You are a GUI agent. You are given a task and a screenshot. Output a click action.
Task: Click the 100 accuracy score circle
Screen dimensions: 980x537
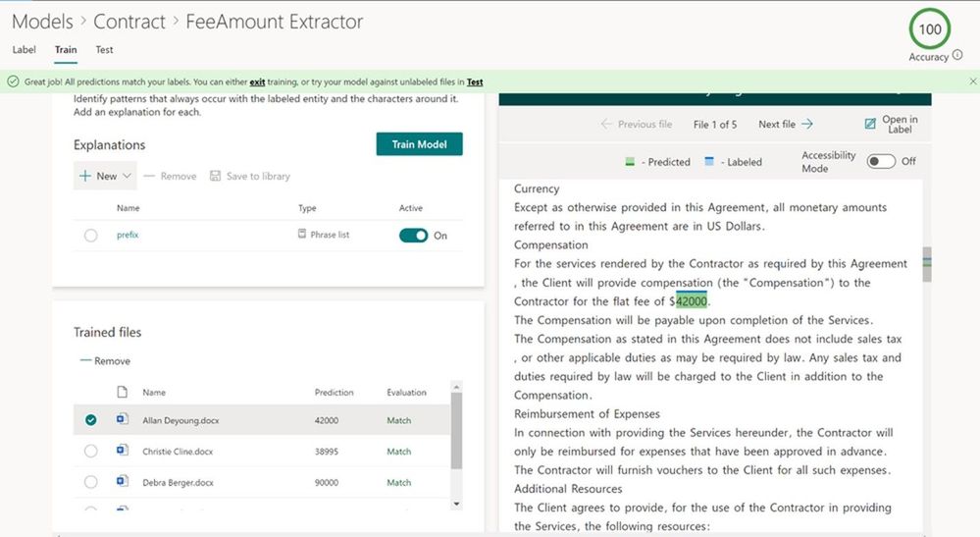tap(929, 28)
